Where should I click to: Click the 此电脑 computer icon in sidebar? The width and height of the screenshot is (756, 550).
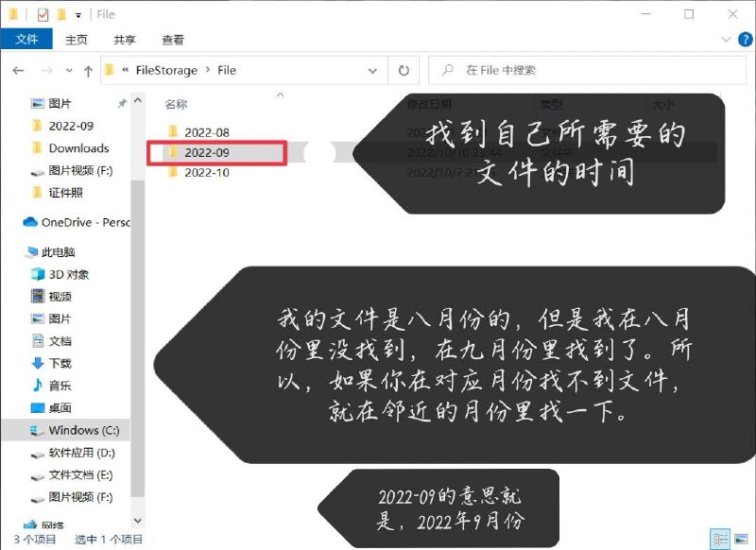point(31,251)
